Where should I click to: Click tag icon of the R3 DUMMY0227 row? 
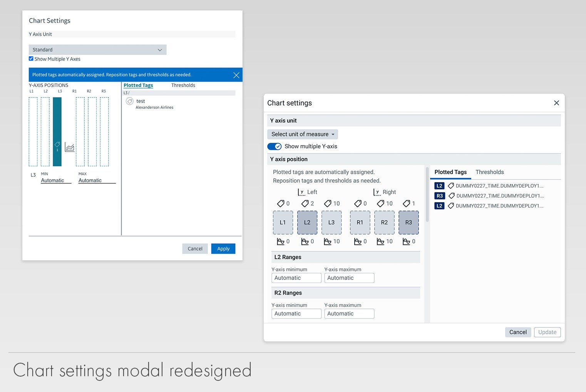(452, 196)
